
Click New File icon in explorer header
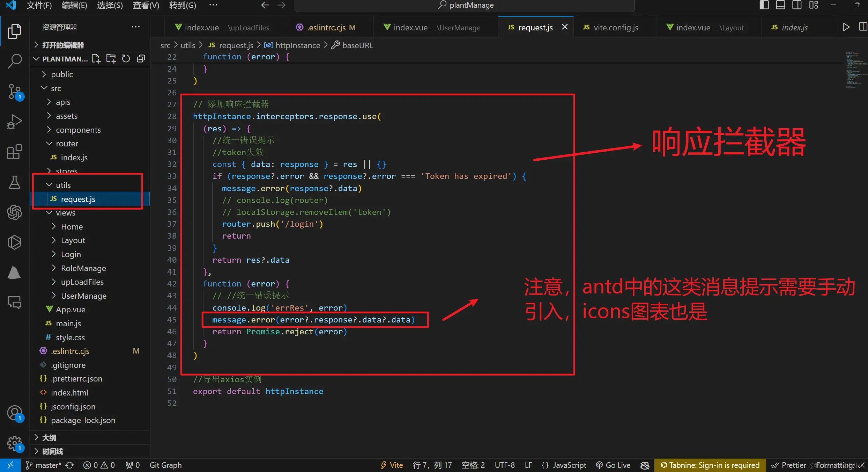point(96,59)
